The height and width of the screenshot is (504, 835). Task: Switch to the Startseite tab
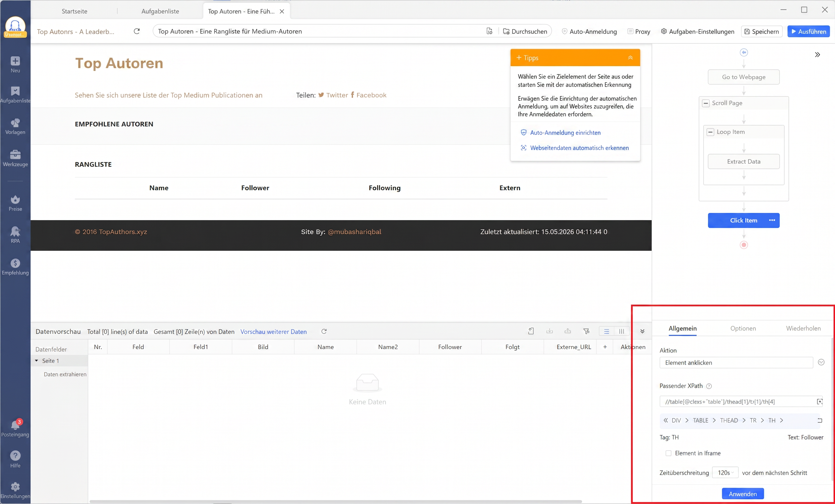pyautogui.click(x=75, y=11)
